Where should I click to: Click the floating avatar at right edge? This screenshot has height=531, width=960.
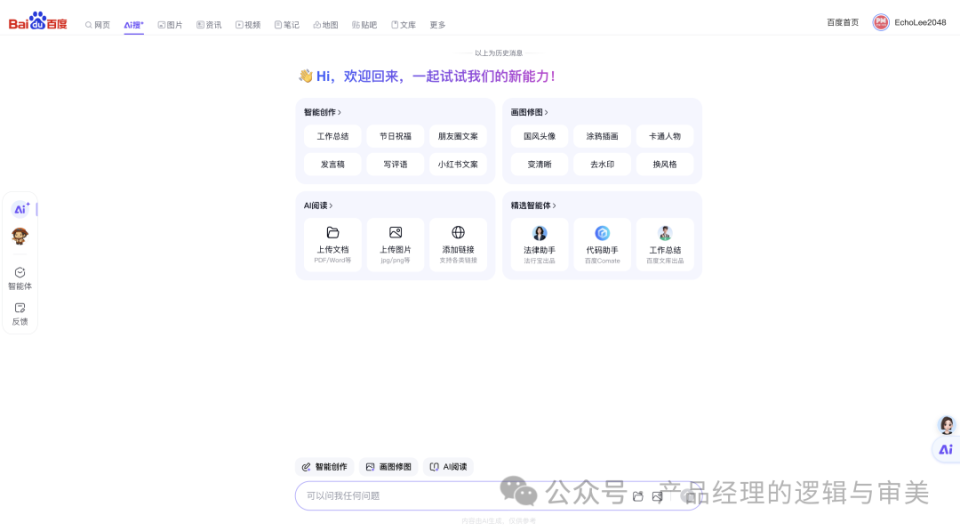(x=947, y=425)
